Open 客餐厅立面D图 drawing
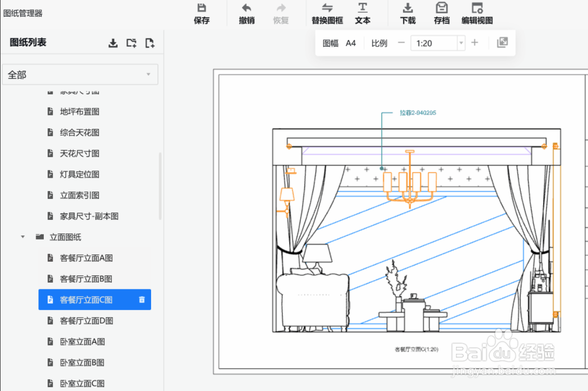588x391 pixels. [87, 321]
